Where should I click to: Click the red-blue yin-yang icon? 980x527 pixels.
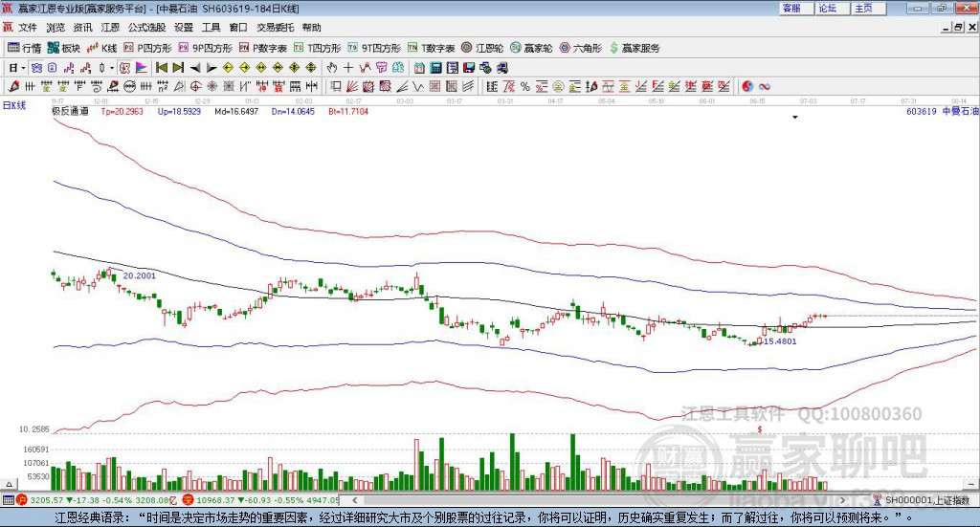pyautogui.click(x=747, y=87)
